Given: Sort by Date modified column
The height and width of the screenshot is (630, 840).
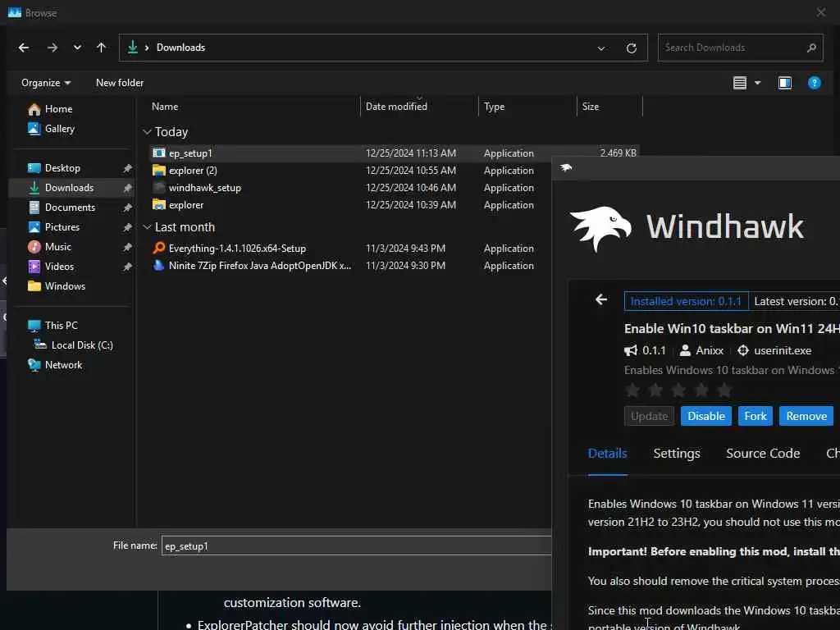Looking at the screenshot, I should (396, 107).
